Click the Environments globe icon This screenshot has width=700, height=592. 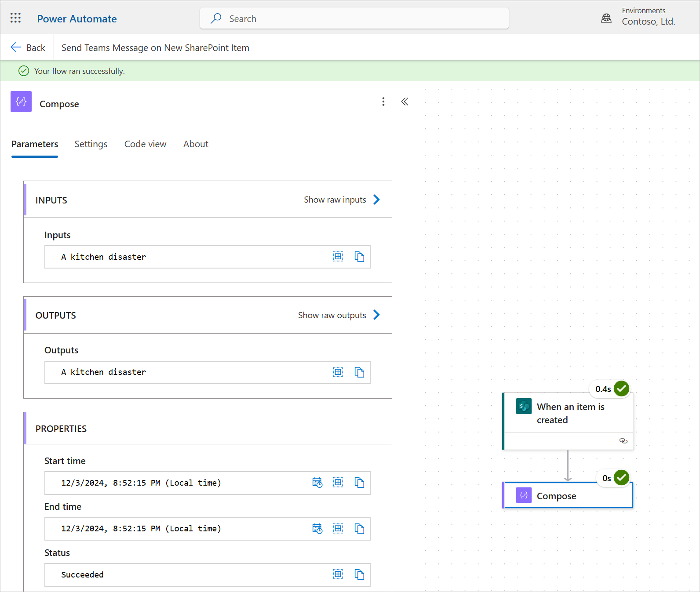point(606,18)
